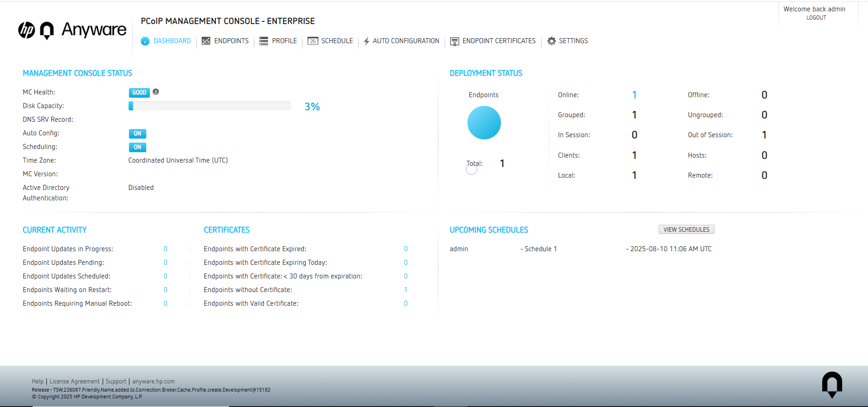Click the 'UPCOMING SCHEDULES' heading
This screenshot has height=407, width=868.
(489, 230)
